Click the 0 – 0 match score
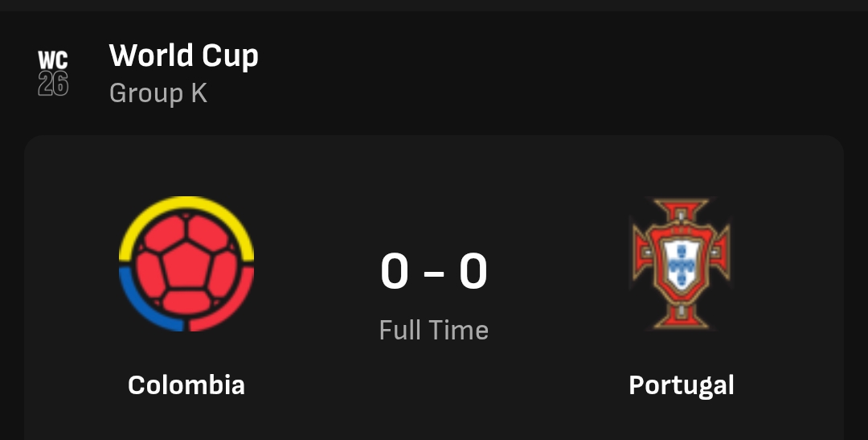 [434, 272]
